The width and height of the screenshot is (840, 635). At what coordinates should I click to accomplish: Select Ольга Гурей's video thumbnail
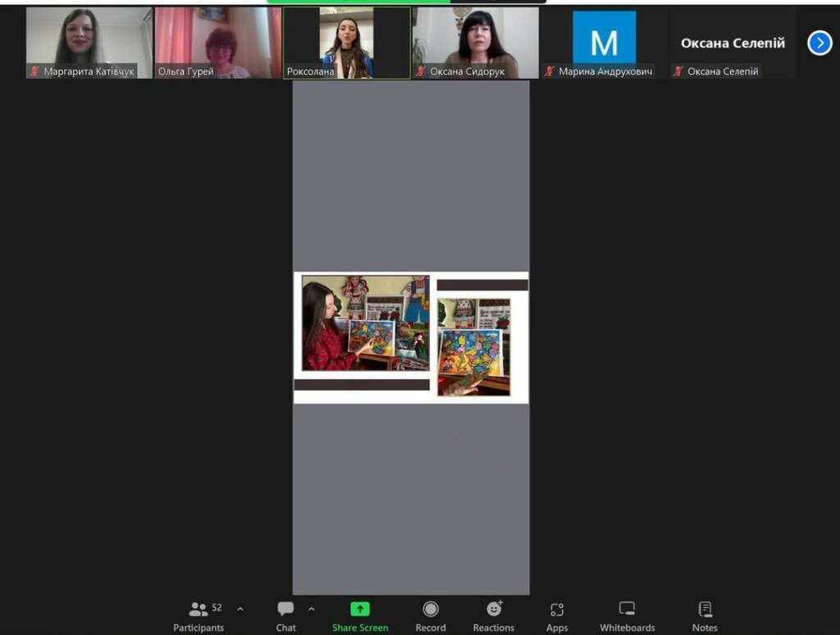pos(218,43)
